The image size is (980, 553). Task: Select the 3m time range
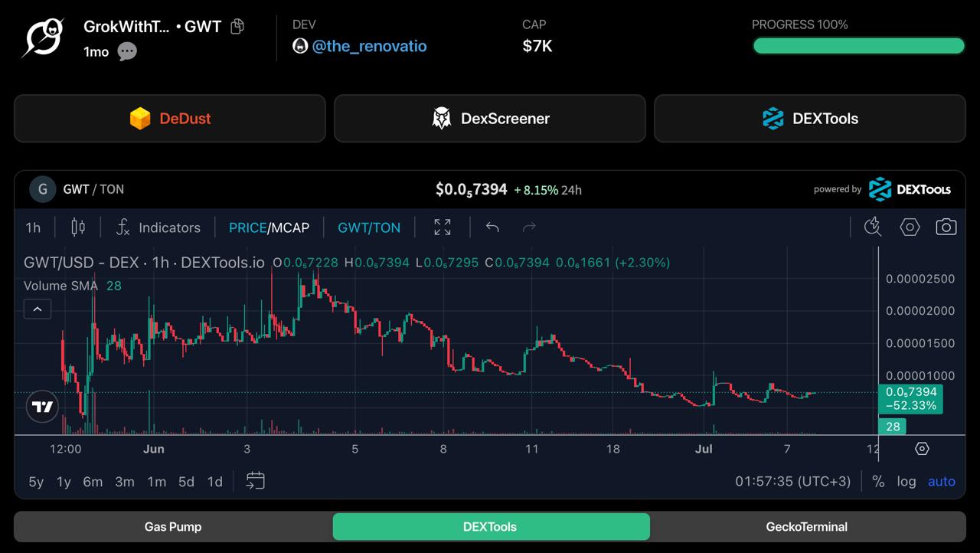(125, 482)
